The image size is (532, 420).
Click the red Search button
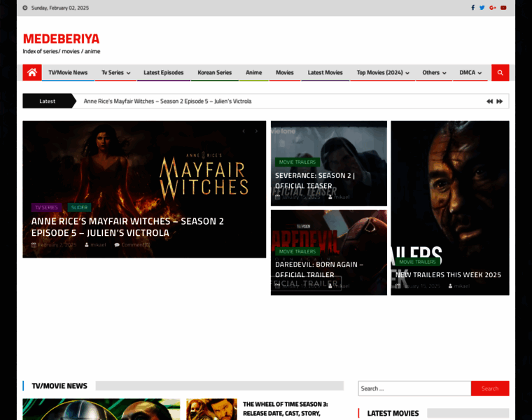[490, 388]
